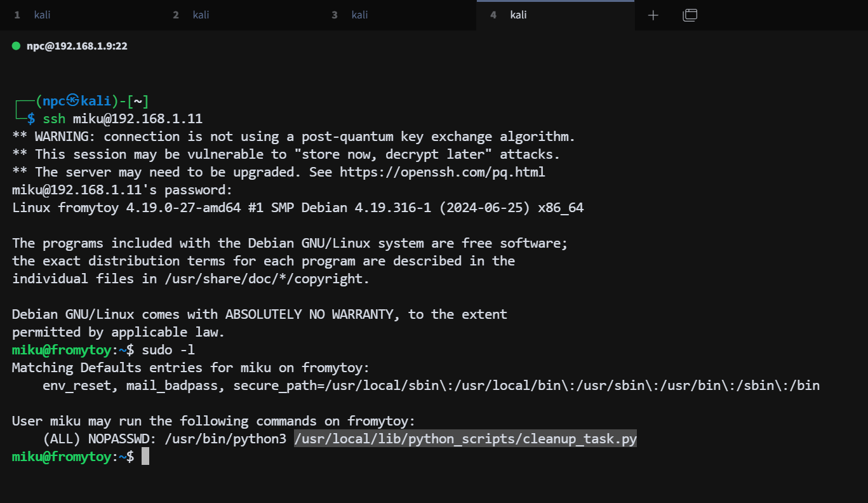Click the blinking terminal cursor block
868x503 pixels.
click(x=145, y=457)
